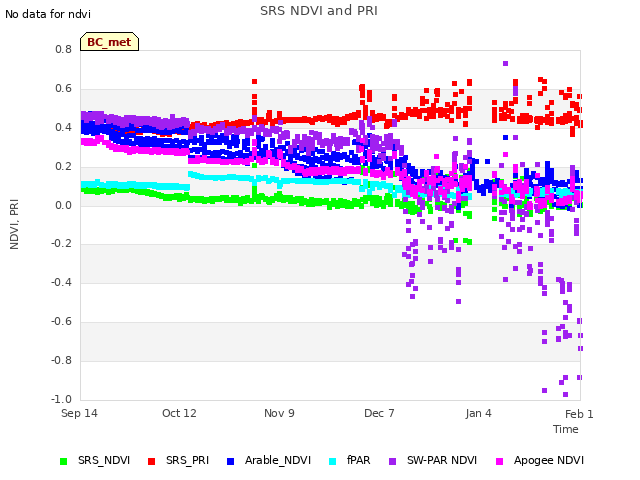
Task: Click the green SRS_NDVI legend swatch
Action: pyautogui.click(x=63, y=461)
